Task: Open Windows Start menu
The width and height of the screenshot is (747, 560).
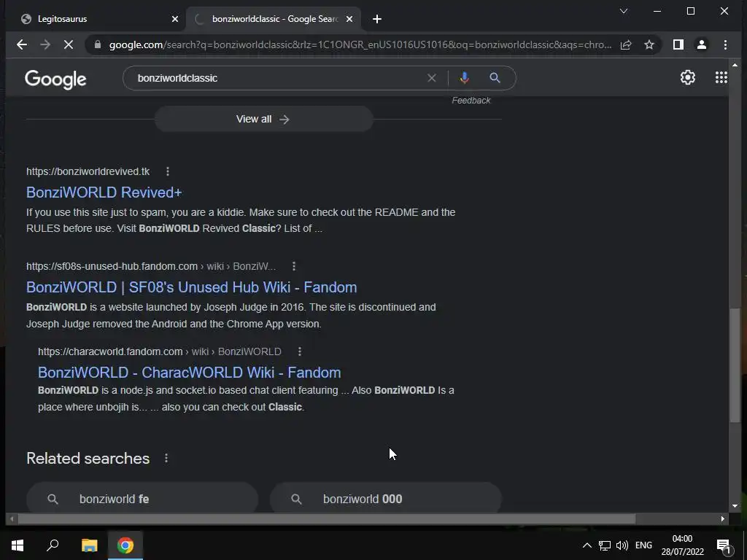Action: pyautogui.click(x=18, y=545)
